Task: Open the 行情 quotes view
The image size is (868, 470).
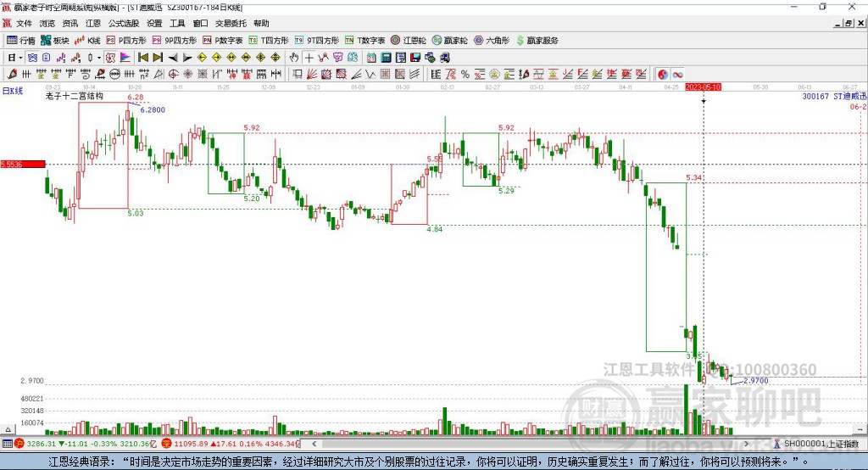Action: pyautogui.click(x=21, y=41)
